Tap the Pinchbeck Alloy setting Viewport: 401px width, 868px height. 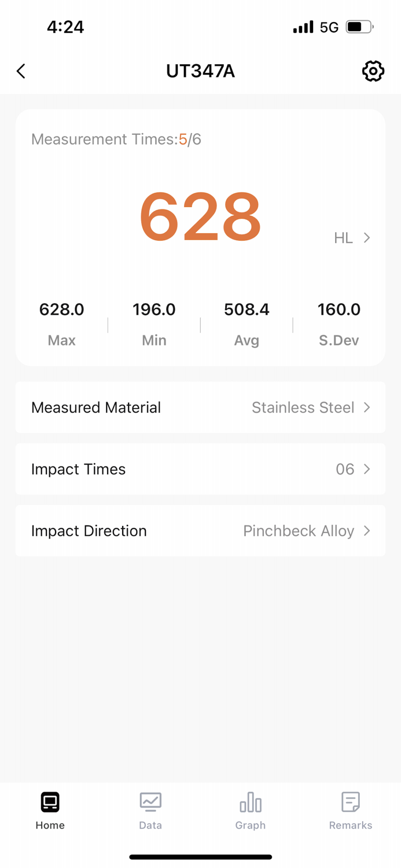coord(299,531)
